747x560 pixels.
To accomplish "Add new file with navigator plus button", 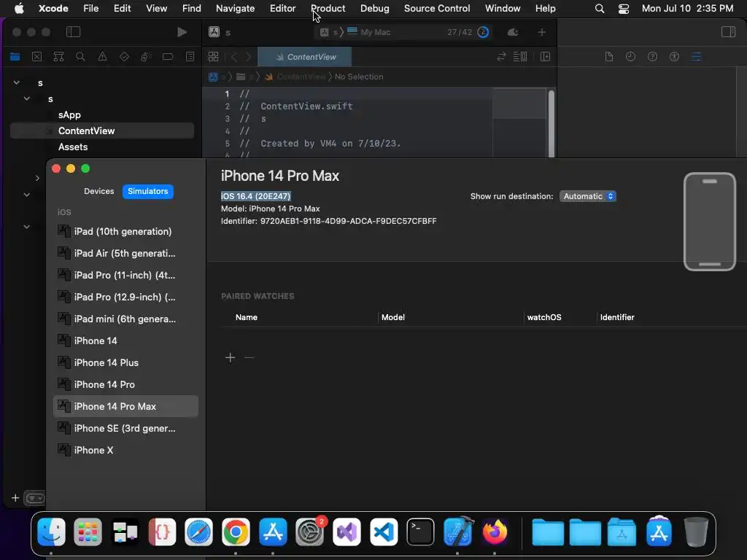I will pyautogui.click(x=15, y=497).
